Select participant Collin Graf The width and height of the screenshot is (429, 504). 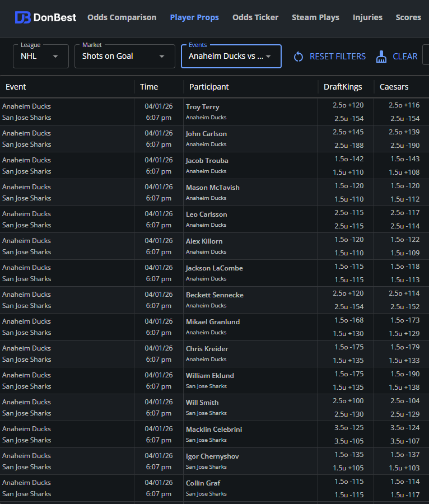[x=203, y=483]
